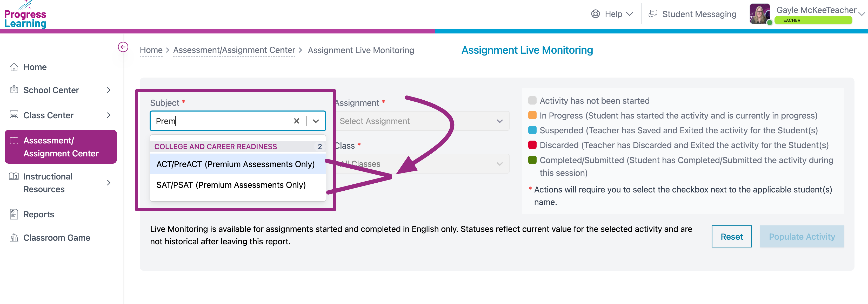Select ACT/PreACT (Premium Assessments Only) option
This screenshot has width=868, height=304.
click(x=238, y=164)
